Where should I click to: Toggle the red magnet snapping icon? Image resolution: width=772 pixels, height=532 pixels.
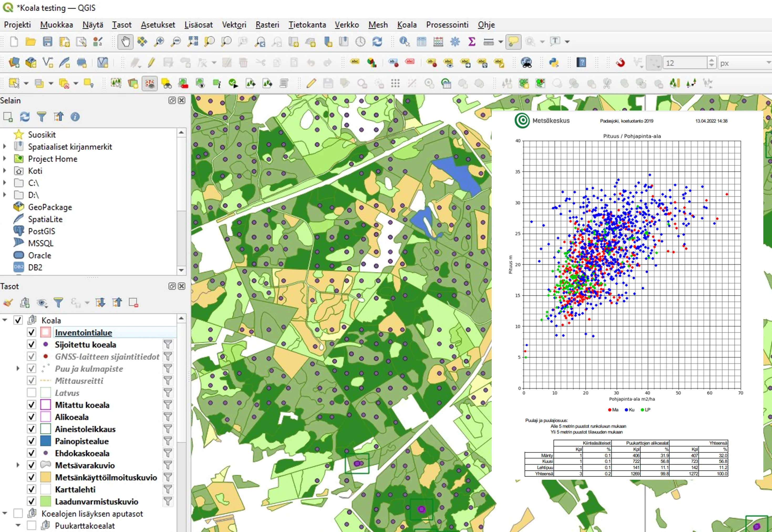[620, 63]
